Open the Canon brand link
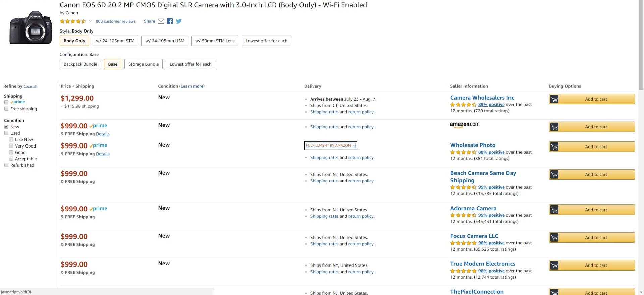Viewport: 644px width, 295px height. click(72, 13)
